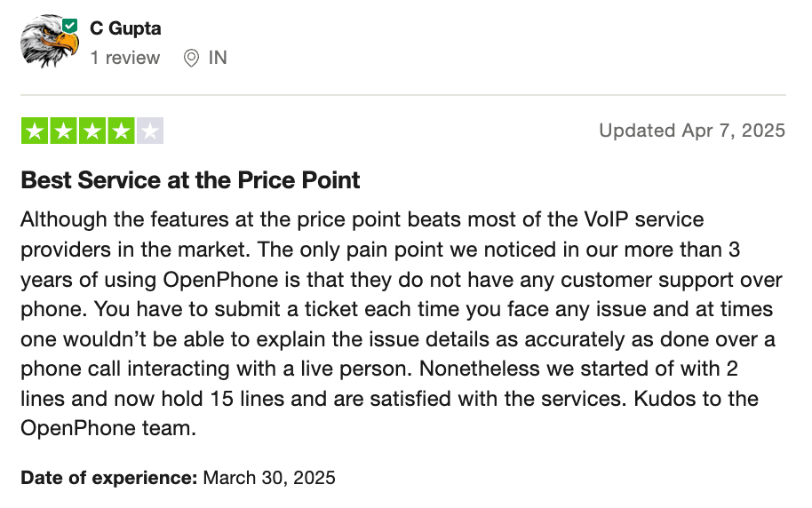Select the third green rating star
Viewport: 812px width, 508px height.
[92, 131]
